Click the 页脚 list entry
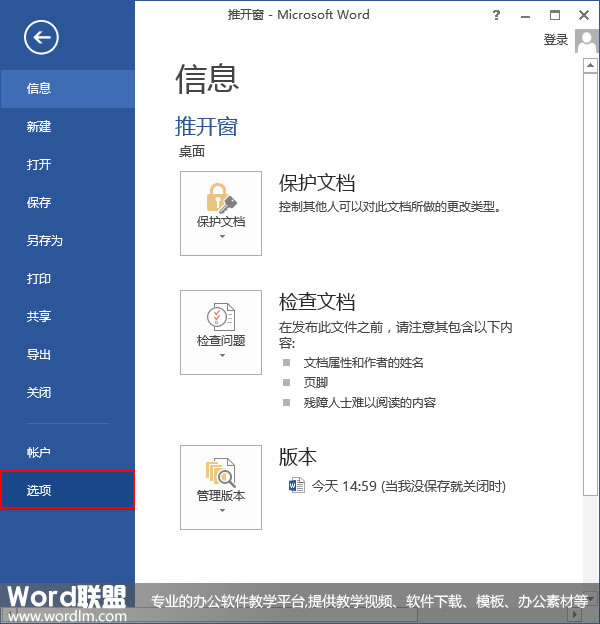 [316, 382]
